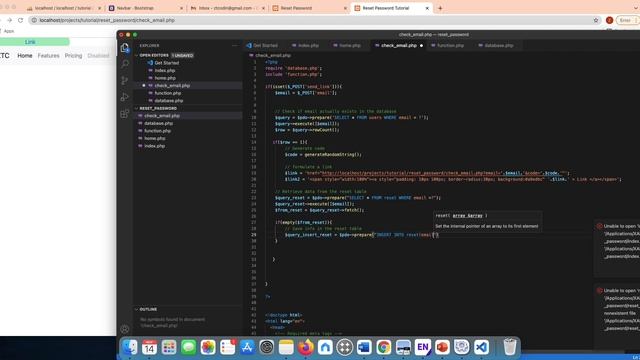This screenshot has width=640, height=360.
Task: Open the Chrome profile avatar
Action: click(x=609, y=20)
